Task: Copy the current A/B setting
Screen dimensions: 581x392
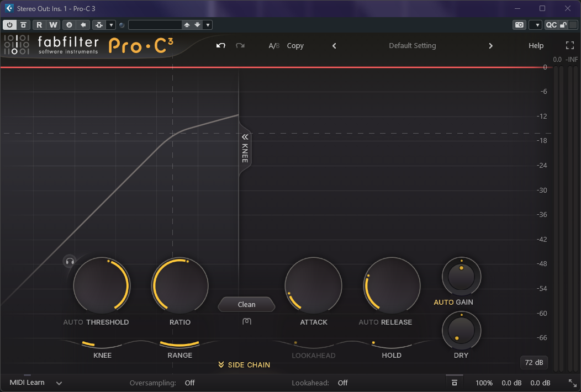Action: [x=295, y=46]
